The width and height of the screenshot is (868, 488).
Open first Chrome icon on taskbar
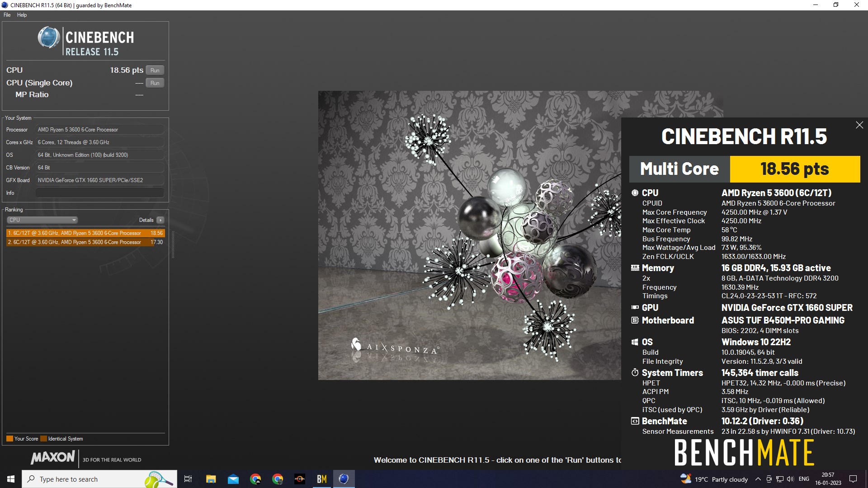coord(255,479)
